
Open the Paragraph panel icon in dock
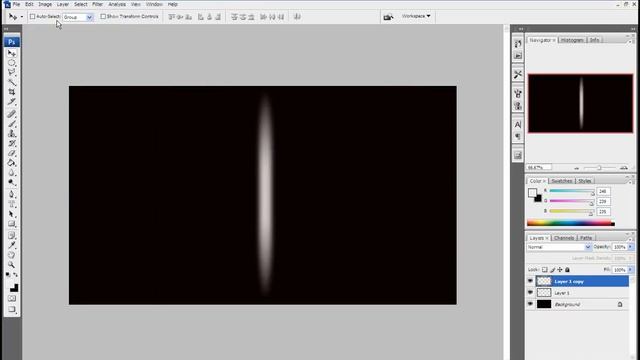[518, 136]
